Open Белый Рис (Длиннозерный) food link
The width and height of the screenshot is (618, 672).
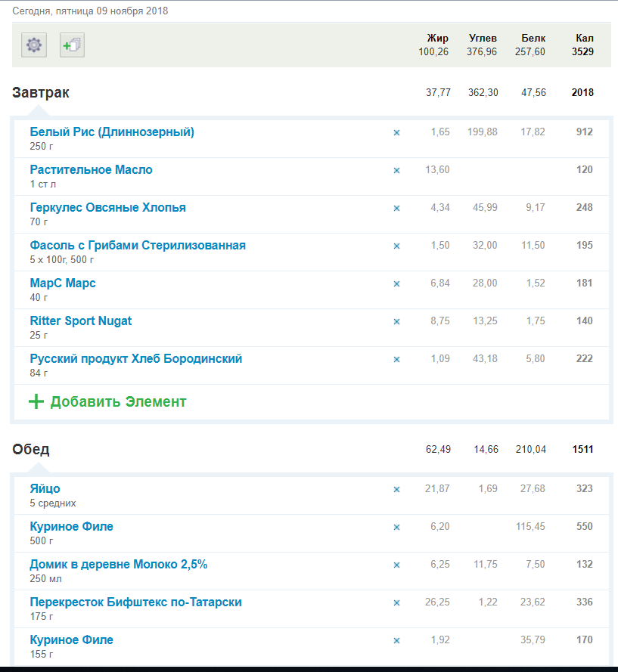click(x=112, y=132)
